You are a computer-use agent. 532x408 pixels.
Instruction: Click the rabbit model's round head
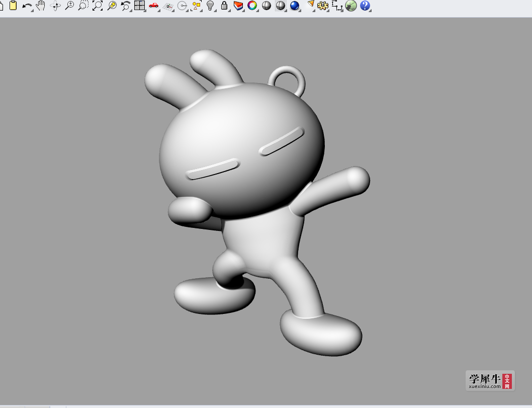pyautogui.click(x=241, y=151)
